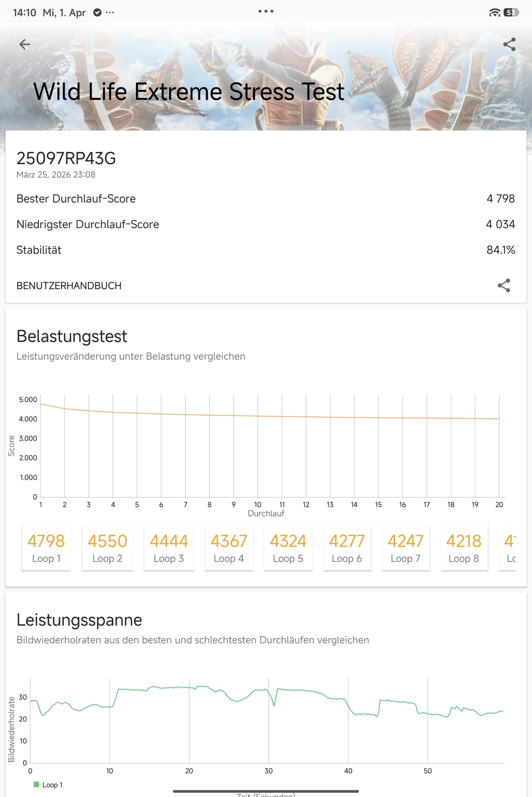
Task: Tap the share icon in header
Action: click(x=509, y=45)
